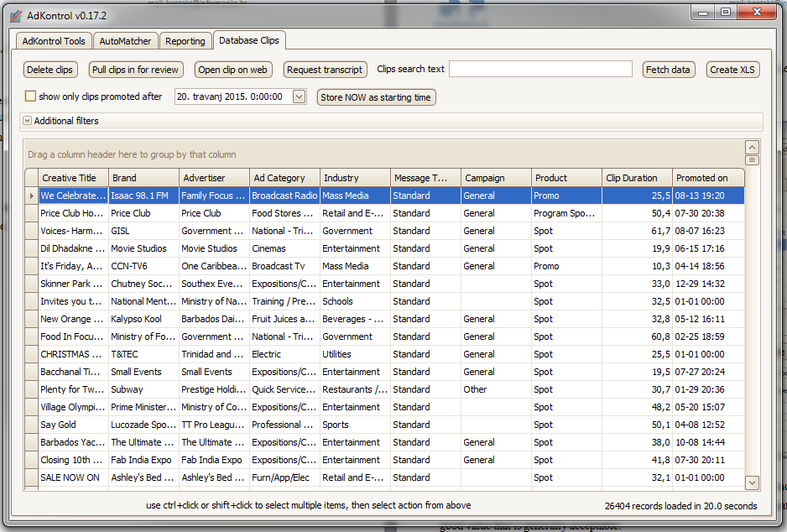
Task: Click the 'Closing 10th ...' creative title cell
Action: 73,460
